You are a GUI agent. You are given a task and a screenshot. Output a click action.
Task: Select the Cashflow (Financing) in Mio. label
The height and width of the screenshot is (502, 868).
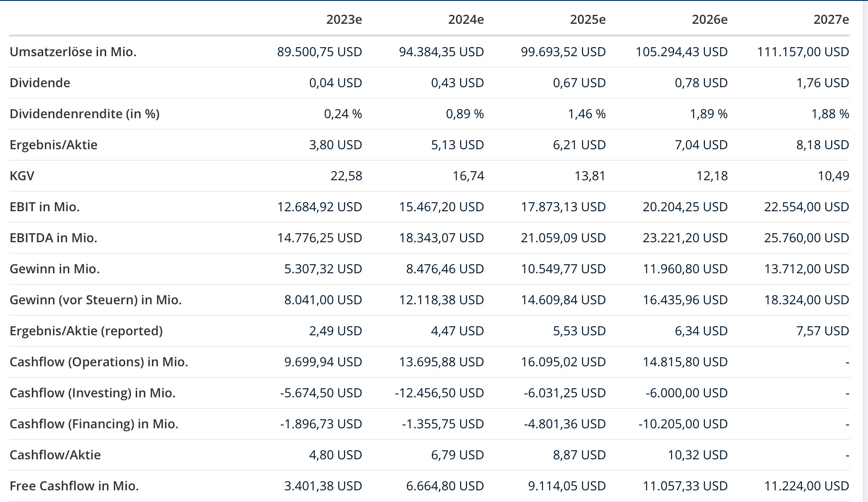click(x=94, y=424)
